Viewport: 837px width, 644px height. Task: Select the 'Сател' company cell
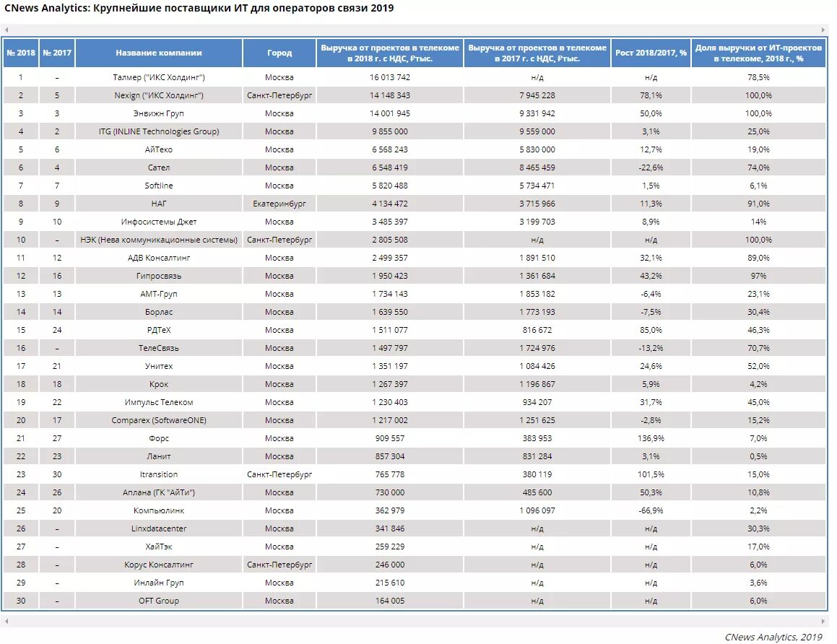[159, 167]
